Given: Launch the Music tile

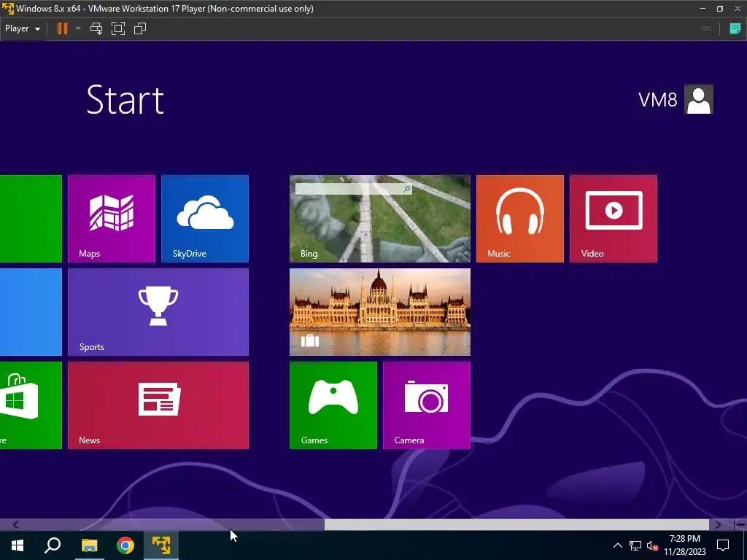Looking at the screenshot, I should pos(519,219).
